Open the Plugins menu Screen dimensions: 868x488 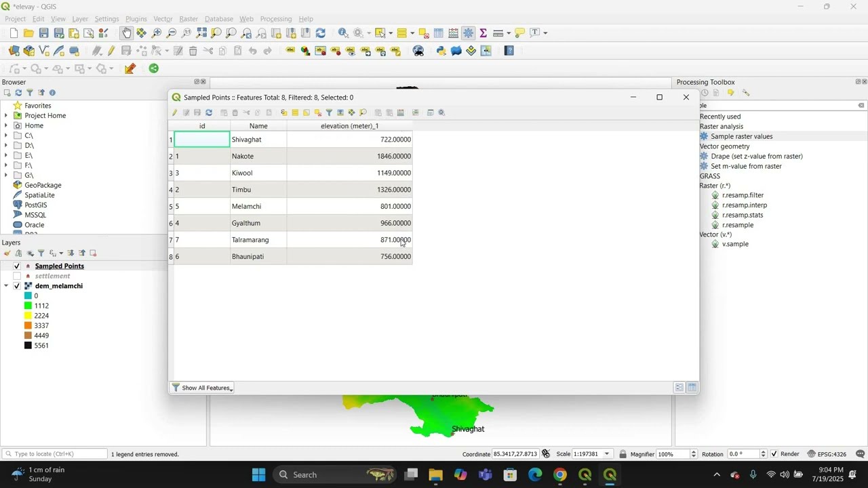click(136, 19)
